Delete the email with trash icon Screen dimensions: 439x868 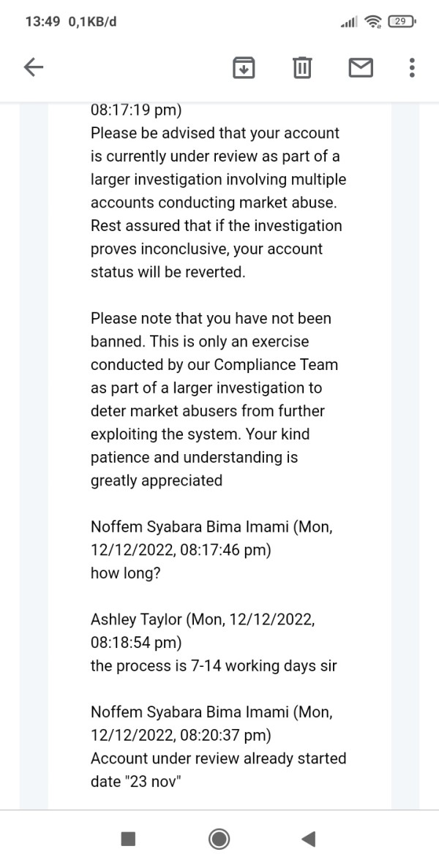(x=301, y=68)
